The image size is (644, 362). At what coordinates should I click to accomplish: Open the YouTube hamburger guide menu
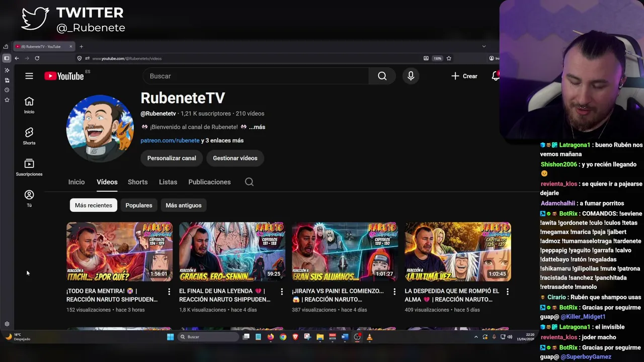pos(29,76)
